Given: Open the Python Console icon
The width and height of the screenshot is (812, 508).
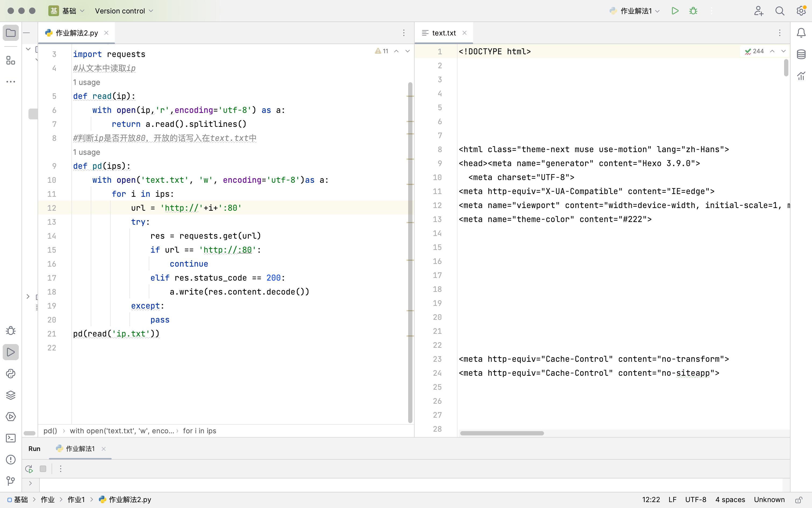Looking at the screenshot, I should [x=11, y=374].
